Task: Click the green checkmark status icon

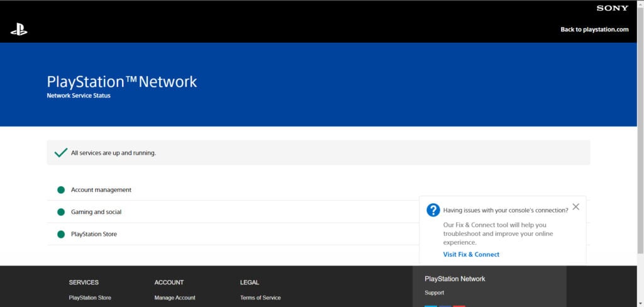Action: [61, 153]
